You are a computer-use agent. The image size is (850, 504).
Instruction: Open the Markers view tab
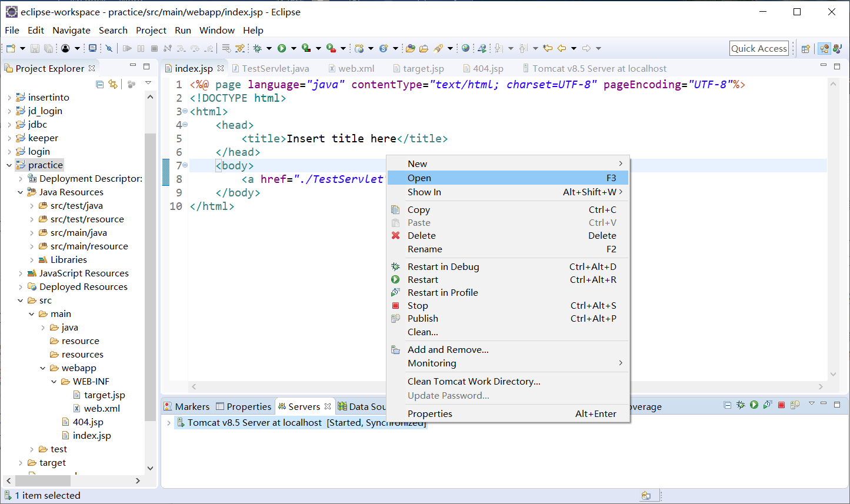(186, 407)
